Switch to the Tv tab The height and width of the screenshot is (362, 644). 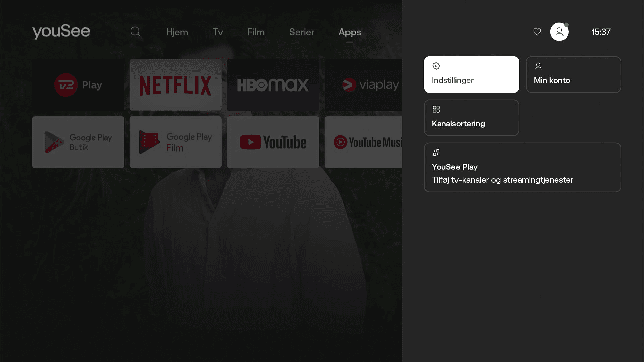pyautogui.click(x=218, y=32)
